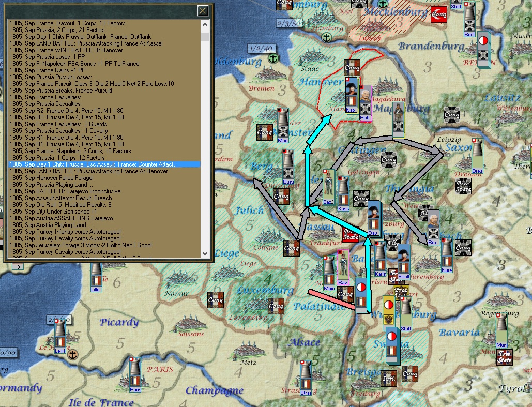Image resolution: width=532 pixels, height=407 pixels.
Task: Click the Bav infantry corps counter
Action: coord(343,268)
